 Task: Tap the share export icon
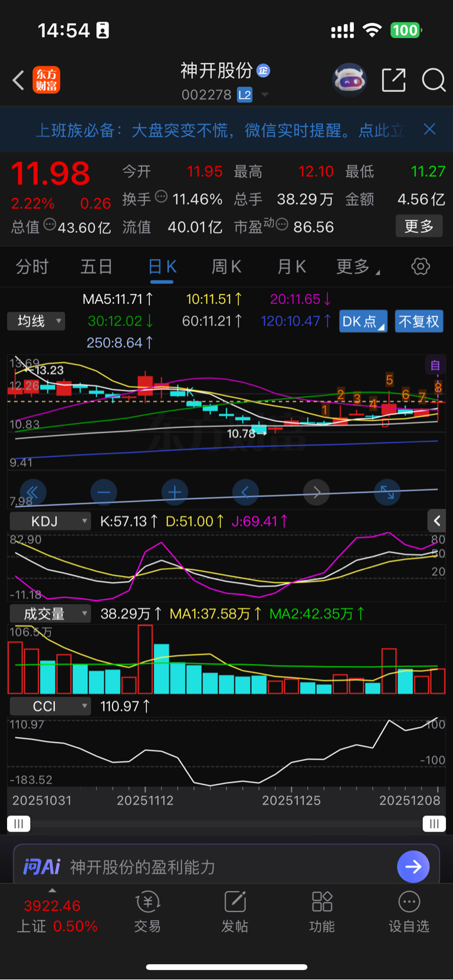coord(393,80)
